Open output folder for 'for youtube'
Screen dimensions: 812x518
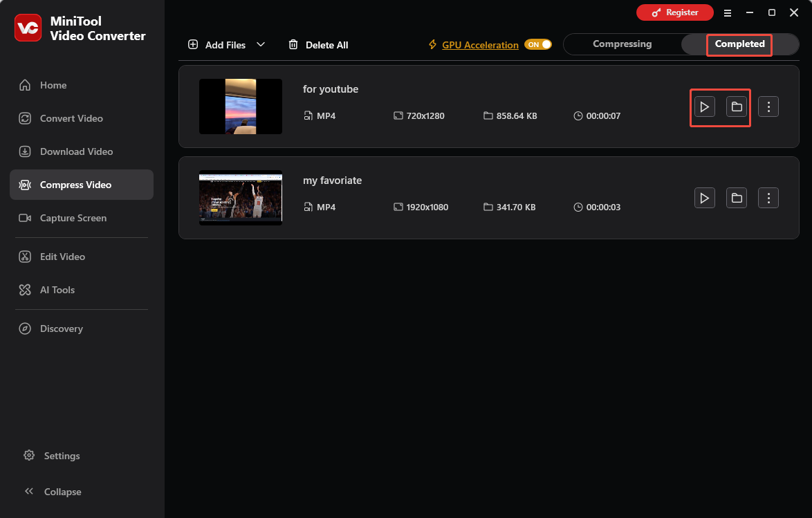pos(737,107)
